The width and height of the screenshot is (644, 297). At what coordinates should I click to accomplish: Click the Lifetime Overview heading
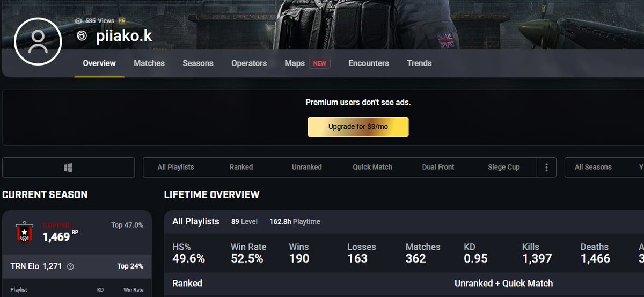(x=211, y=195)
